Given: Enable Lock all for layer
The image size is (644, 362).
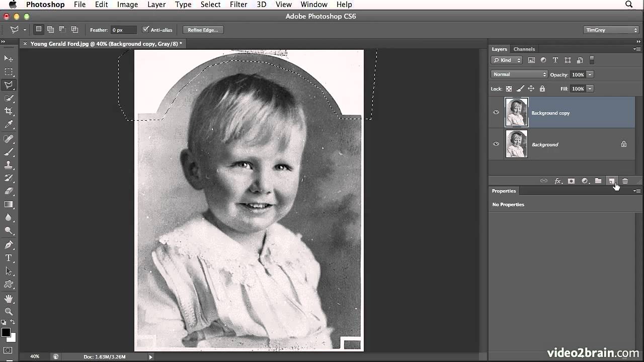Looking at the screenshot, I should (542, 88).
